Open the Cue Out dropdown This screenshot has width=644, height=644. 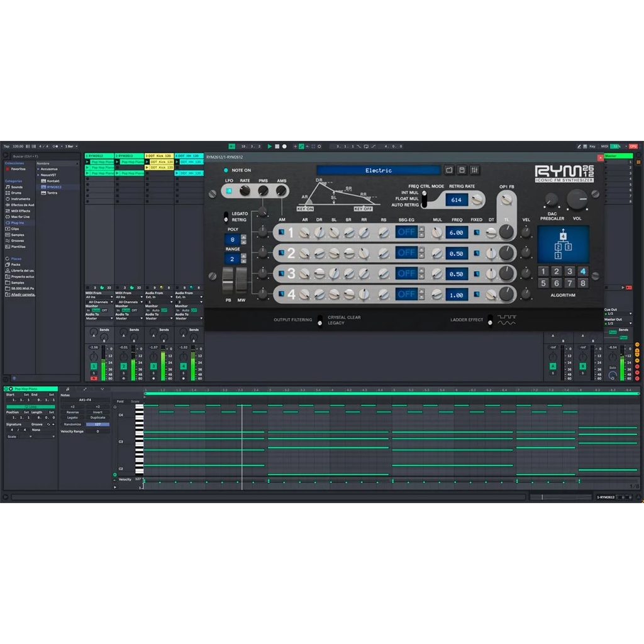click(x=618, y=314)
